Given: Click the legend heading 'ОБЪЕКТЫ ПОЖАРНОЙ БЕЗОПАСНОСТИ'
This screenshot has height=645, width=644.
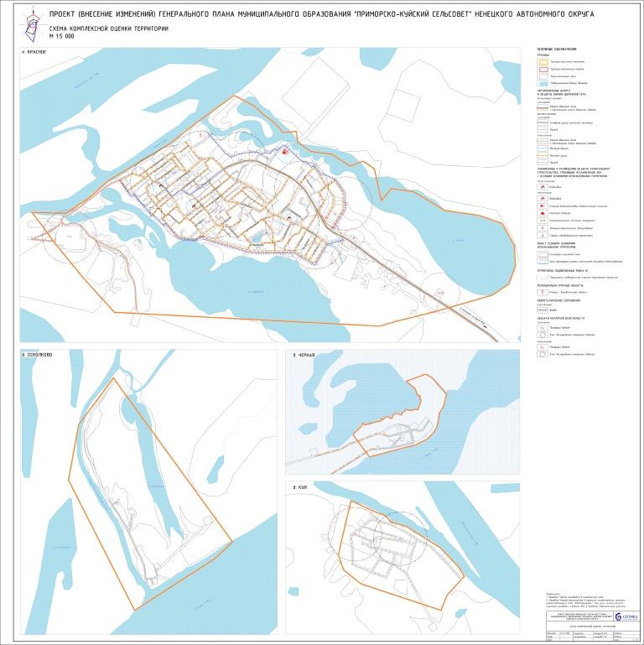Looking at the screenshot, I should tap(560, 318).
